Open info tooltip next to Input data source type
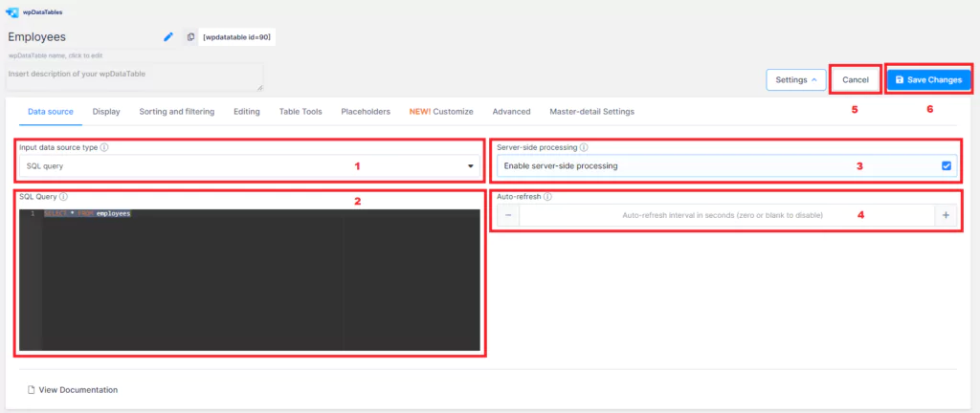This screenshot has height=413, width=980. pos(104,148)
